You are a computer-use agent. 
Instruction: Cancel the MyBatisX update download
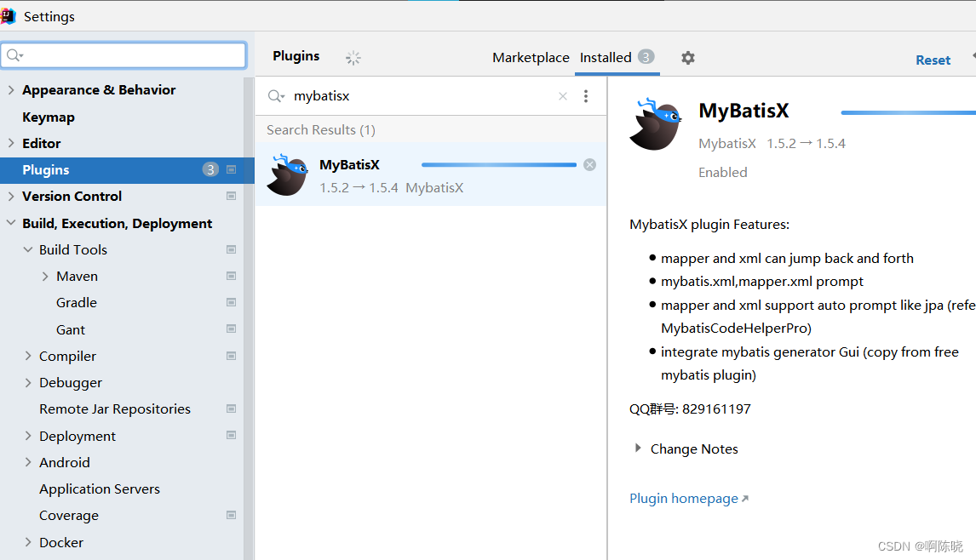(x=589, y=165)
